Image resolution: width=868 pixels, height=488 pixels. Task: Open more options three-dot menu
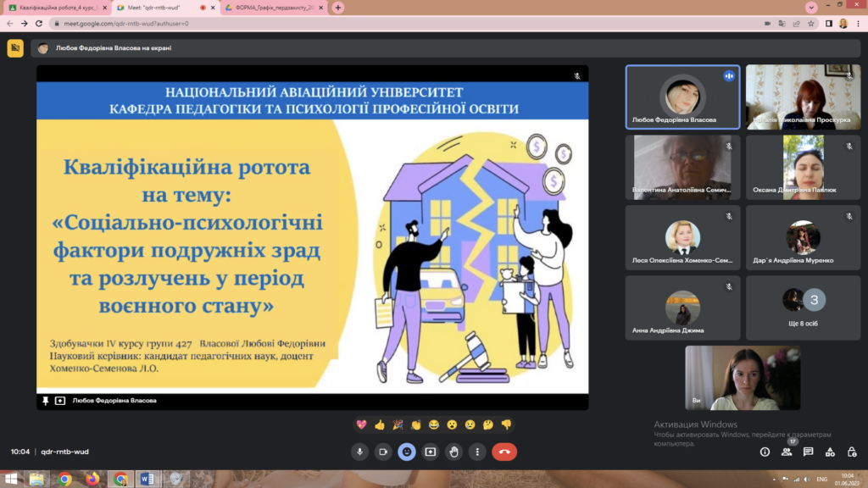click(478, 452)
